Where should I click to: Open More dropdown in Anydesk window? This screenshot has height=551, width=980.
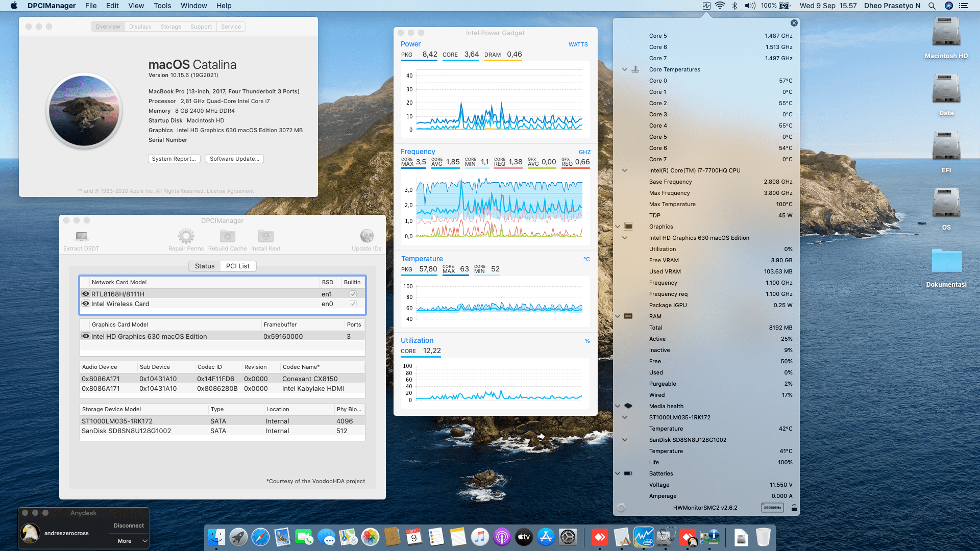tap(129, 541)
